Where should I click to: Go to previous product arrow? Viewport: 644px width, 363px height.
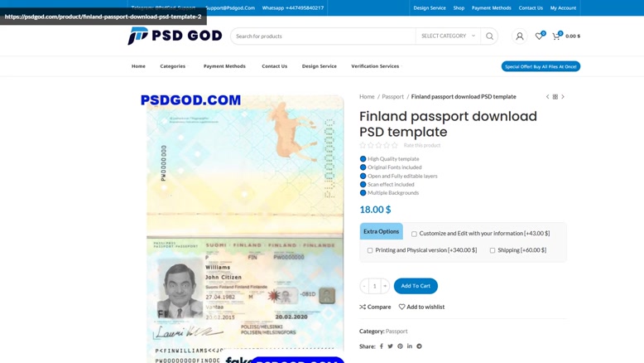pyautogui.click(x=547, y=97)
